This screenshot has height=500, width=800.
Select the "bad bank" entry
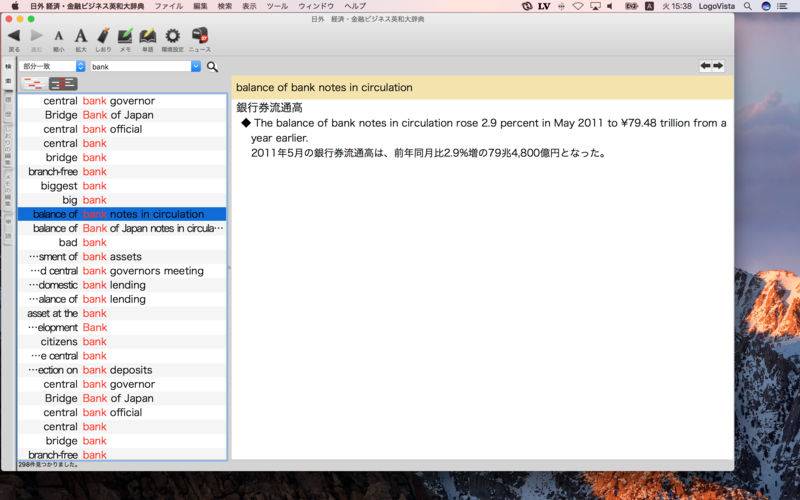tap(122, 242)
